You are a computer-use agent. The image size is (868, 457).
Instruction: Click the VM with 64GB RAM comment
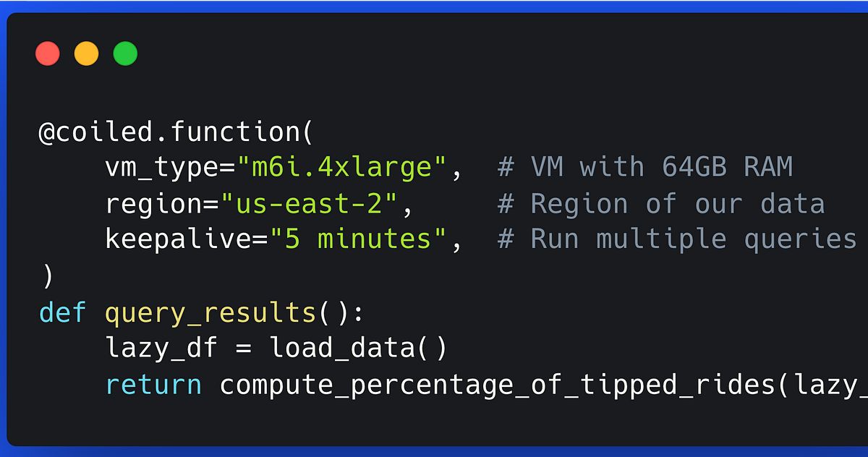pyautogui.click(x=645, y=167)
